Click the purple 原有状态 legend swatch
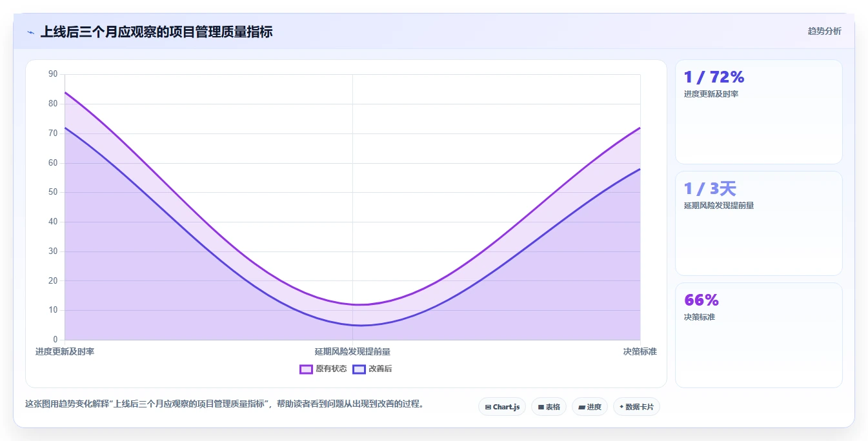 pyautogui.click(x=306, y=369)
